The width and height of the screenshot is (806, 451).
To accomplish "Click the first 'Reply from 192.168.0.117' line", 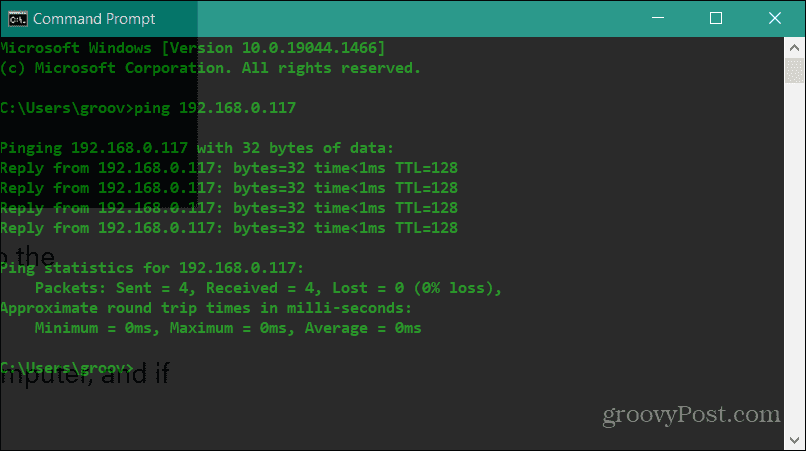I will (x=229, y=168).
